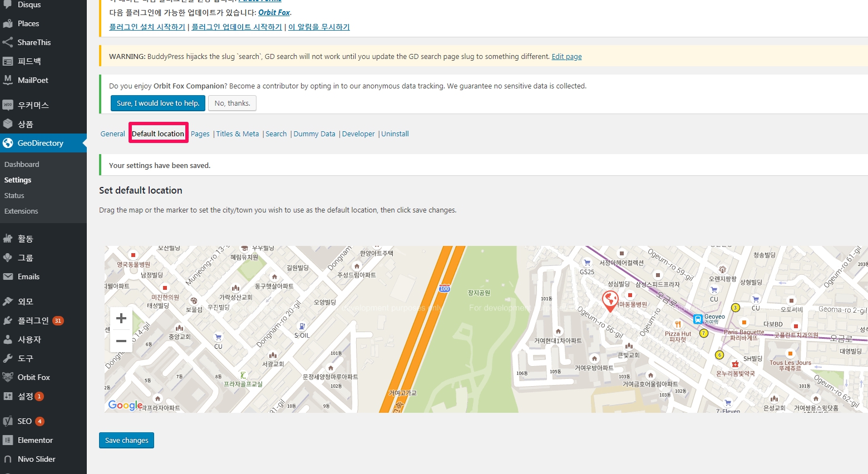Click the Places pin icon
This screenshot has height=474, width=868.
tap(8, 23)
